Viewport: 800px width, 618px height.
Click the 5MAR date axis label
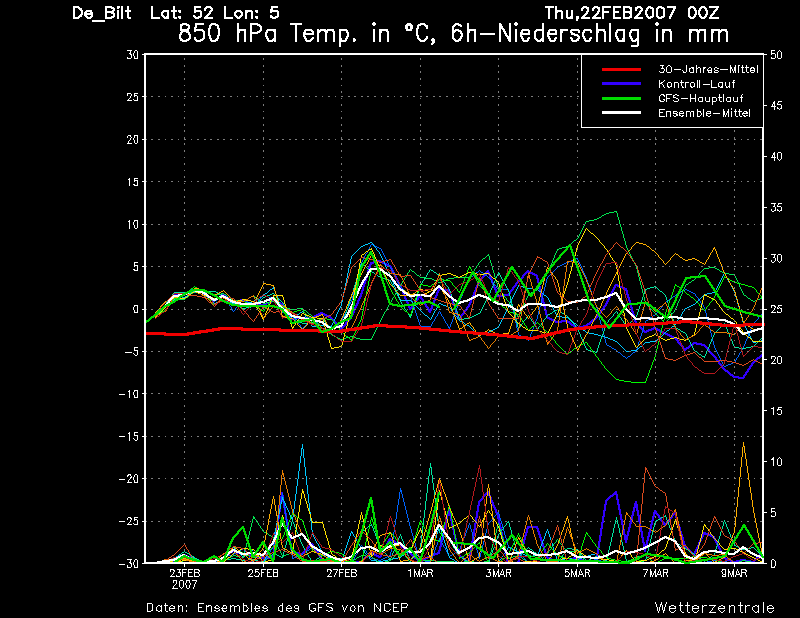pos(577,573)
